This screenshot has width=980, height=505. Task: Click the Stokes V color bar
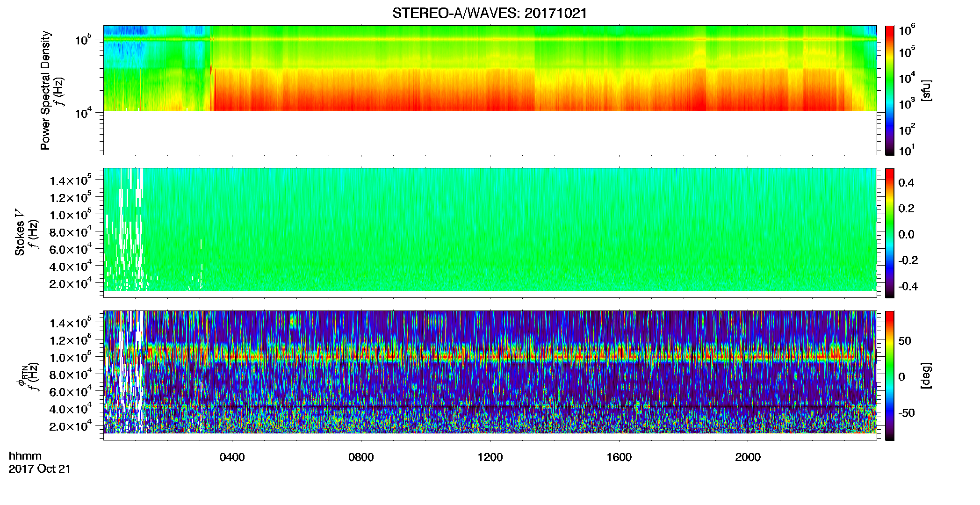point(890,233)
